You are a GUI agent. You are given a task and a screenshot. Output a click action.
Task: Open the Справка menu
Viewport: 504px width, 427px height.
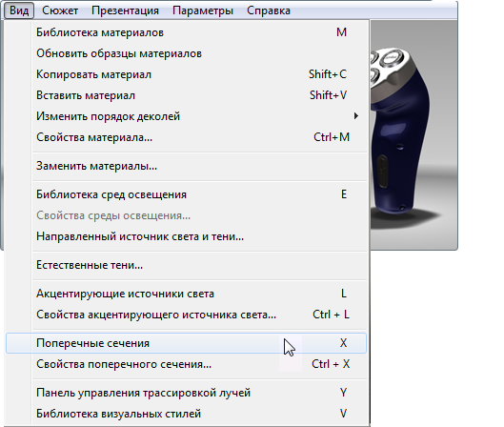click(269, 10)
